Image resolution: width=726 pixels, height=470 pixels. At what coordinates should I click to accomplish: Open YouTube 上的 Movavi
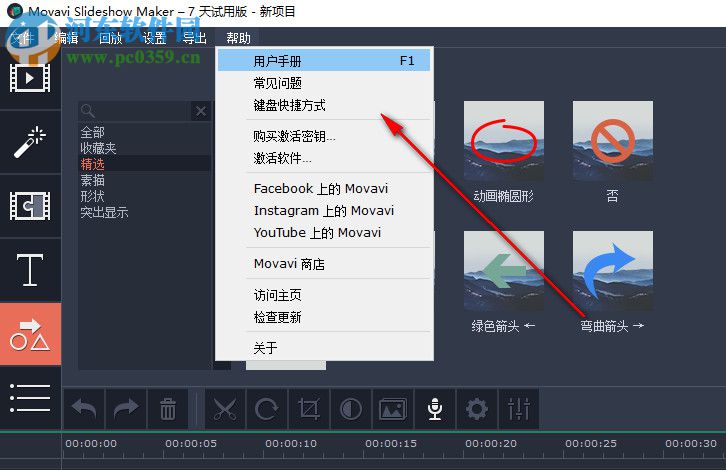(324, 232)
